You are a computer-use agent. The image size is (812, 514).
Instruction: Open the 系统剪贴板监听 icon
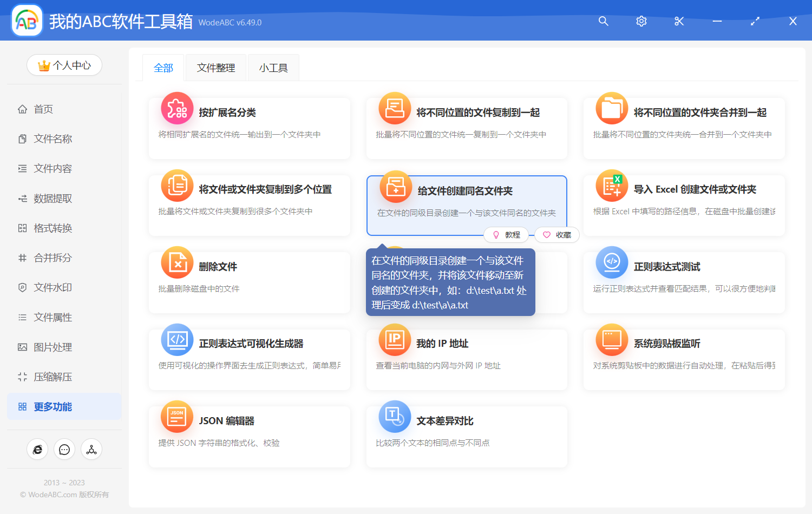611,340
